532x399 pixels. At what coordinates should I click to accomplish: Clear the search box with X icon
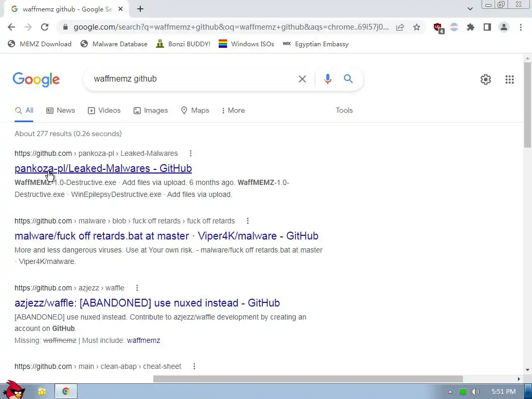tap(302, 79)
